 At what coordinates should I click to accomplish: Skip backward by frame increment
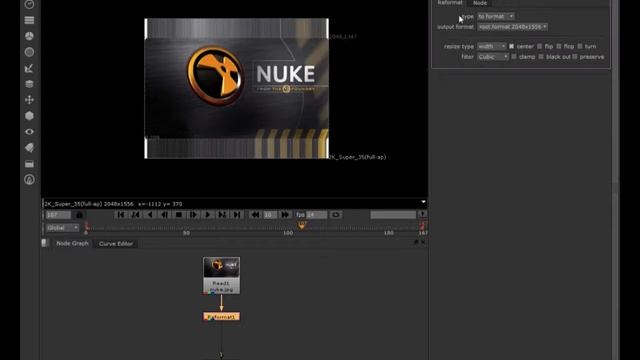coord(256,215)
